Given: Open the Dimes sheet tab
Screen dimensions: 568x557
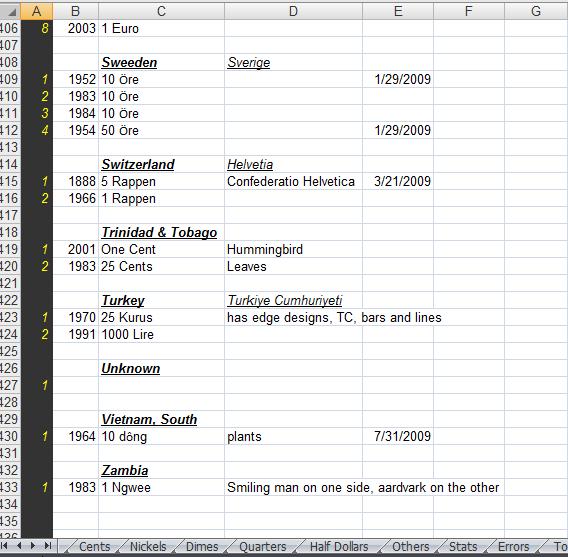Looking at the screenshot, I should coord(202,546).
